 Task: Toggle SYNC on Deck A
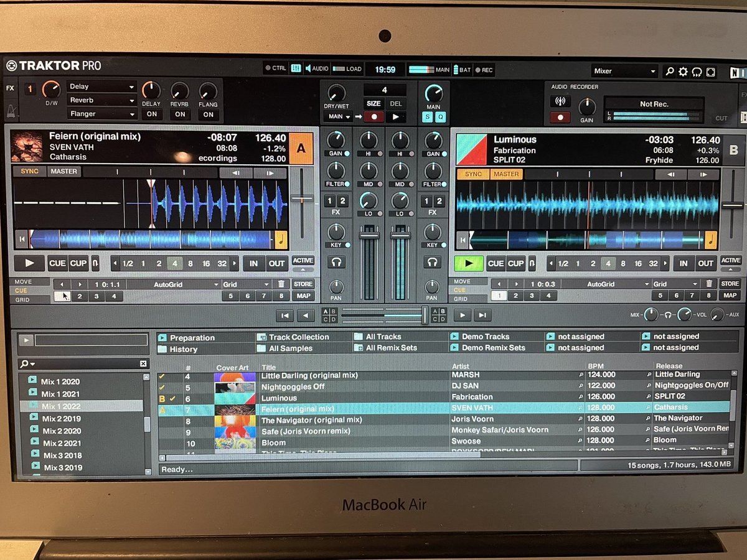30,171
